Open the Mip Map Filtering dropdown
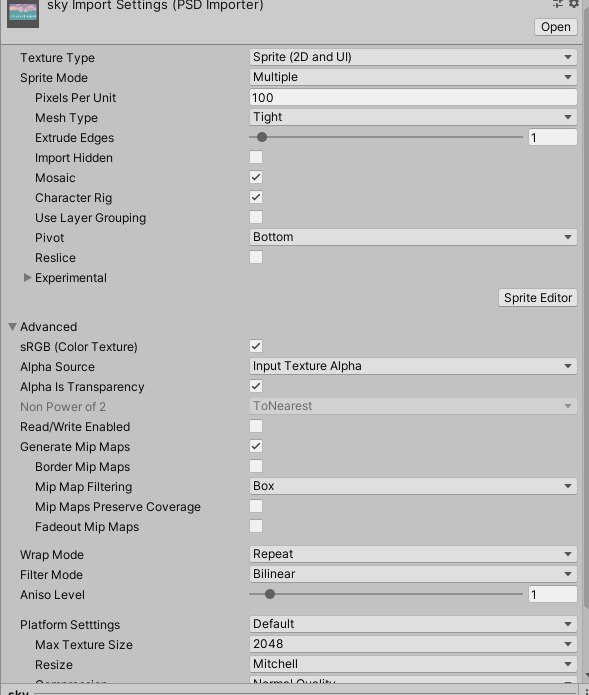589x695 pixels. (x=413, y=486)
